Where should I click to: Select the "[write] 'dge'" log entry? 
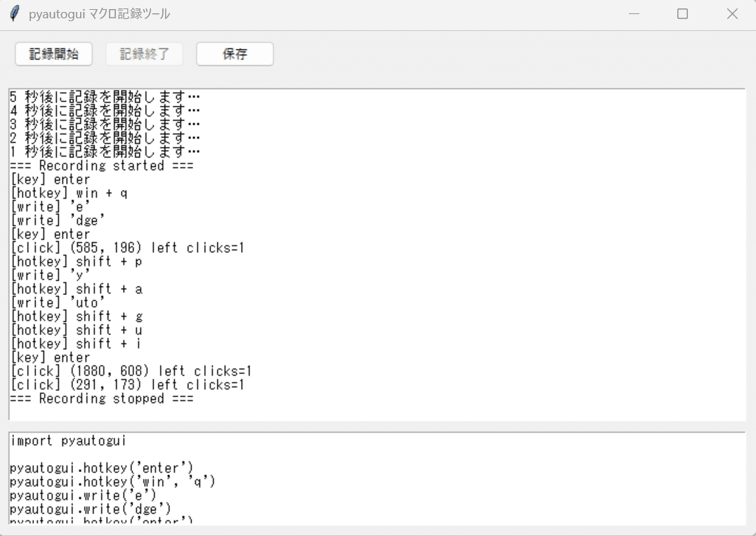56,220
